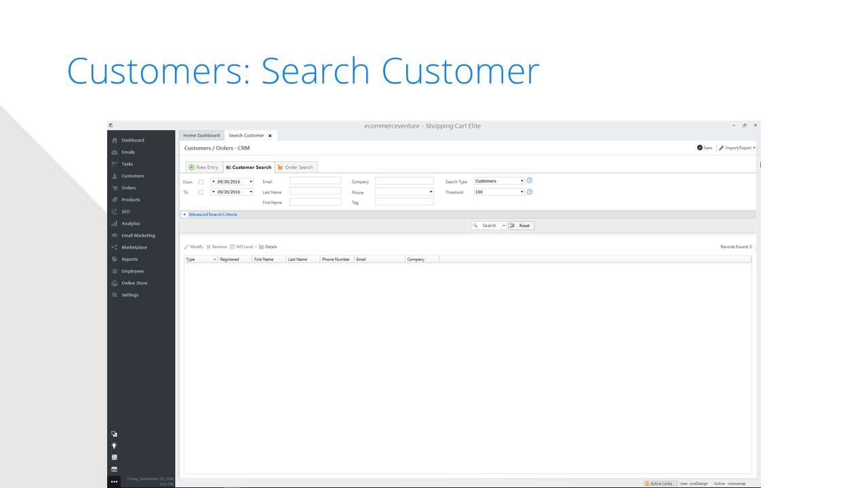Switch to the Home Dashboard tab
The height and width of the screenshot is (488, 868).
(201, 136)
